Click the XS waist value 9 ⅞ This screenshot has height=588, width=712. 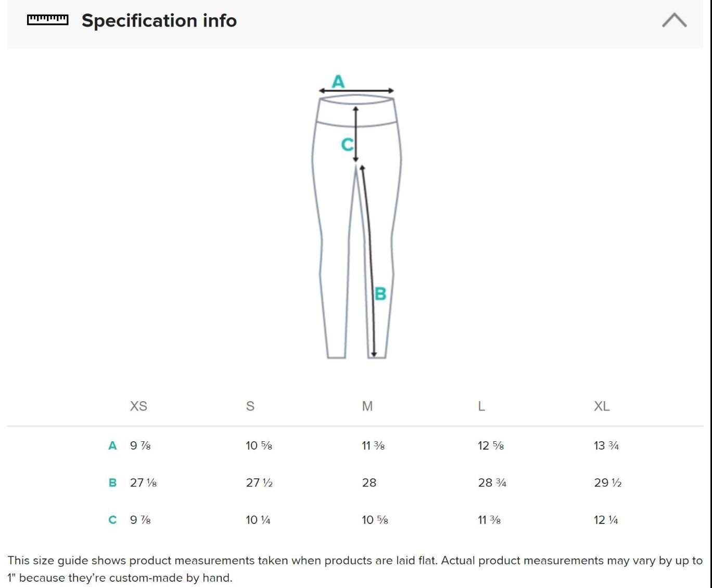tap(141, 446)
